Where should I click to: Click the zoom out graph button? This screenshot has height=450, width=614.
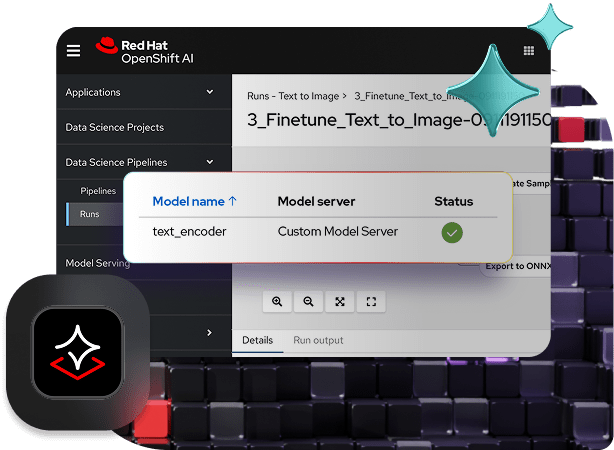tap(309, 302)
